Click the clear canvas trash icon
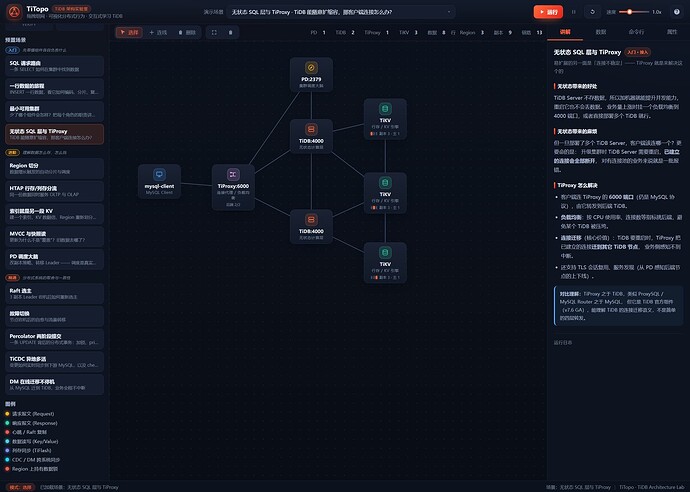 pos(230,32)
